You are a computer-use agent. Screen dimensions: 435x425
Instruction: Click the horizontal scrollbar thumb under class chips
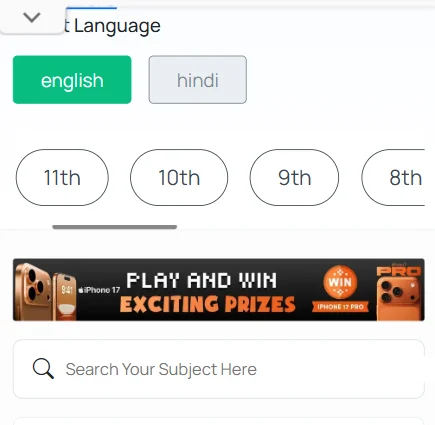pos(115,227)
